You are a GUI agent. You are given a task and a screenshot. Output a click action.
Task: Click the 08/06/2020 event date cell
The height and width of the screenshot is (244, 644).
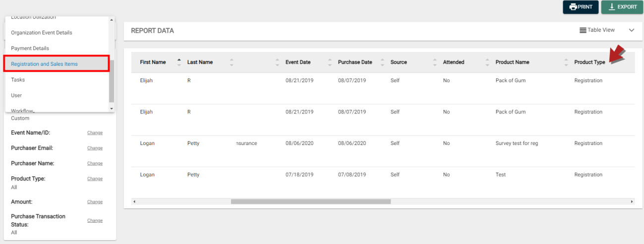(299, 143)
